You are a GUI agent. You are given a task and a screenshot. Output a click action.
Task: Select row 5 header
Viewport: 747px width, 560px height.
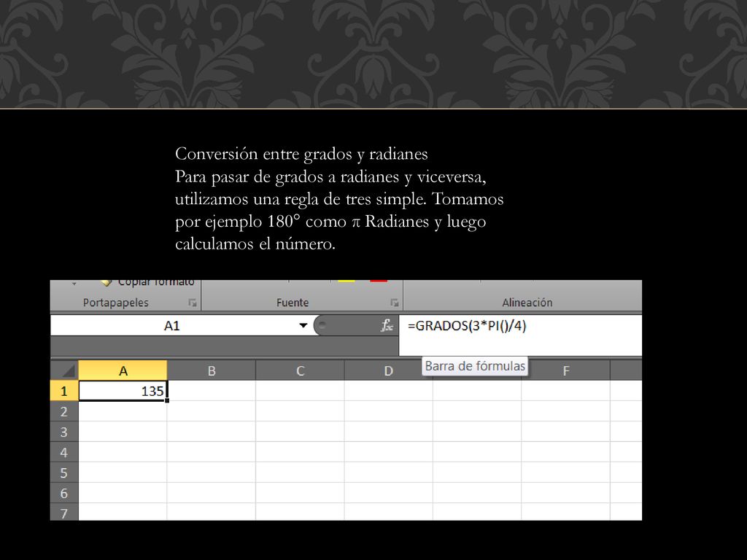pos(64,472)
